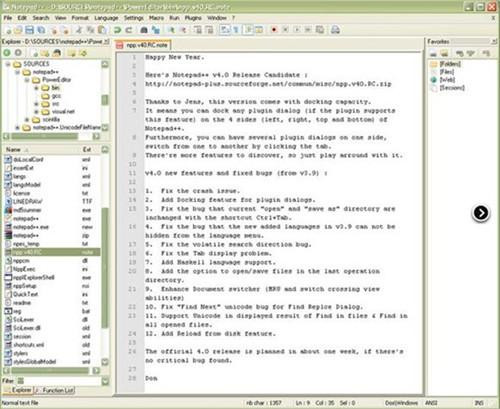
Task: Open the Plugins menu
Action: pos(193,18)
